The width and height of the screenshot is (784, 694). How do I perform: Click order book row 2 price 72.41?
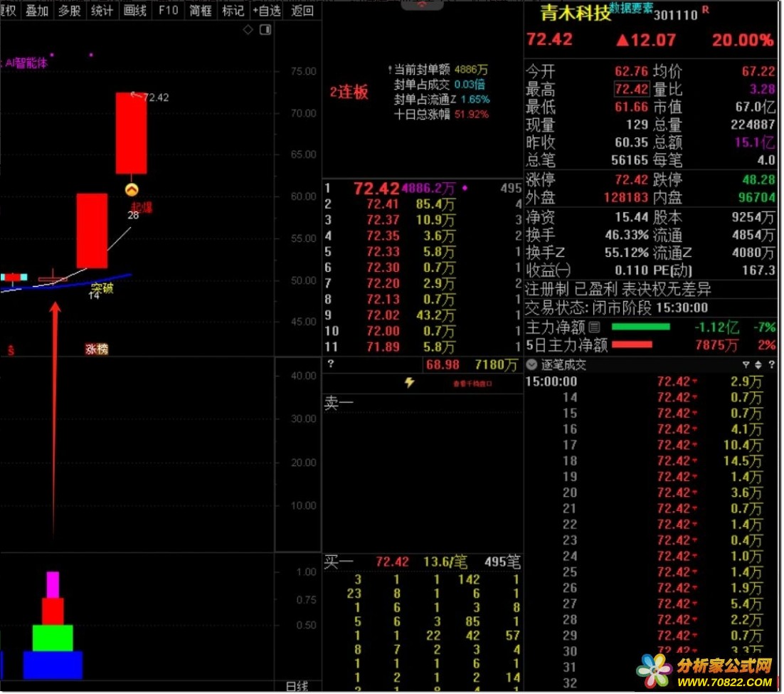tap(383, 204)
